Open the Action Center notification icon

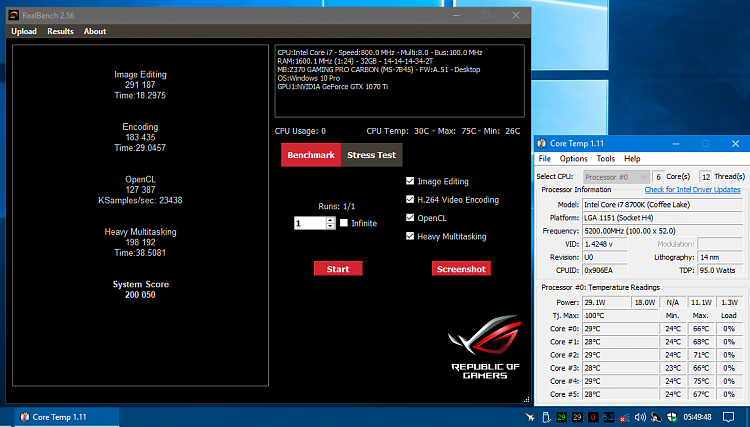pyautogui.click(x=728, y=417)
